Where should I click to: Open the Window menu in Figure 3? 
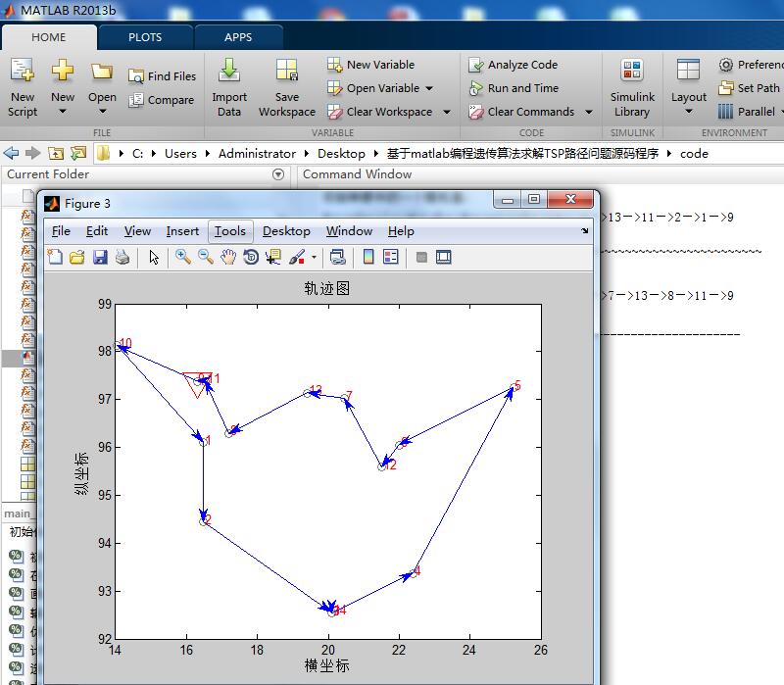click(349, 231)
